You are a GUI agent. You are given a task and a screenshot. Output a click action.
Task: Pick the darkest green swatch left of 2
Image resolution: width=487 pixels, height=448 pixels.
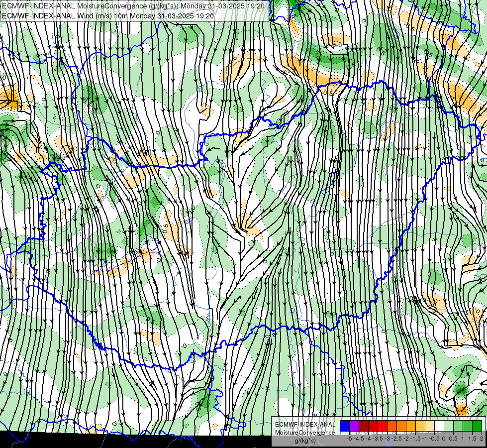click(x=477, y=426)
